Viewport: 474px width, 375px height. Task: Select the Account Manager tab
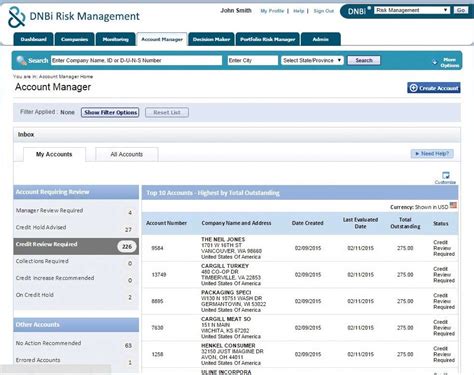tap(162, 39)
